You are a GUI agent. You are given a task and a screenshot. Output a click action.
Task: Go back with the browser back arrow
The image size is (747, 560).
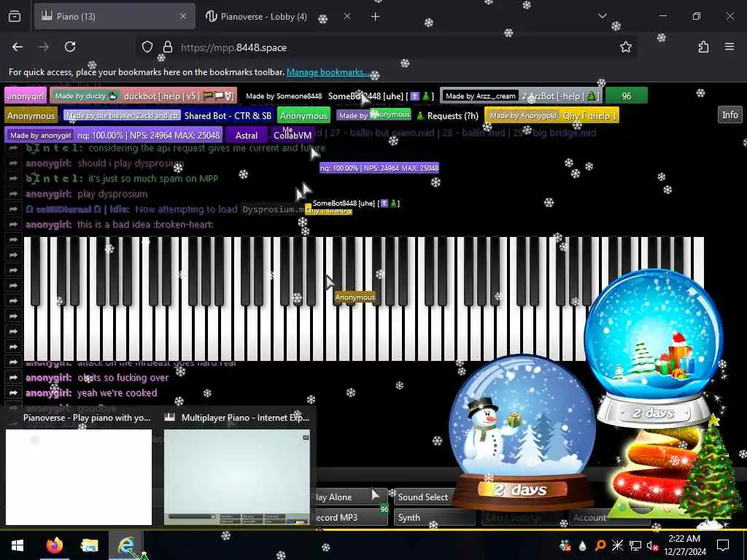click(x=18, y=47)
